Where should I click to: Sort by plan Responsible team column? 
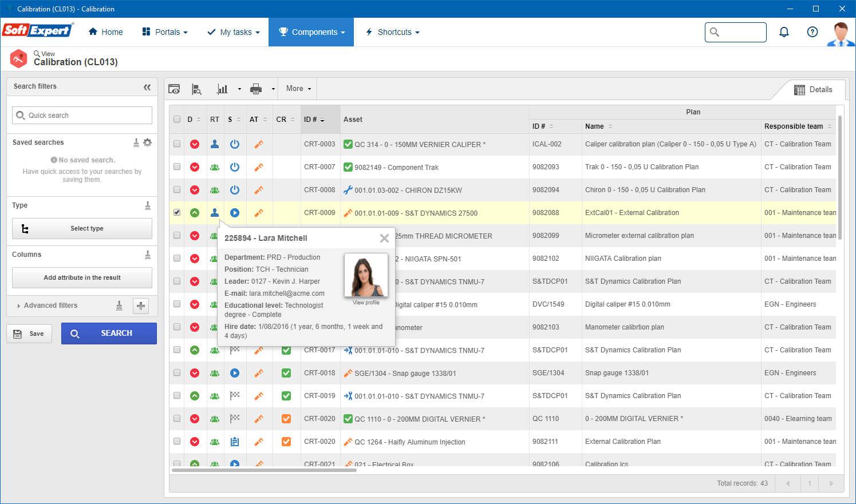pyautogui.click(x=798, y=126)
